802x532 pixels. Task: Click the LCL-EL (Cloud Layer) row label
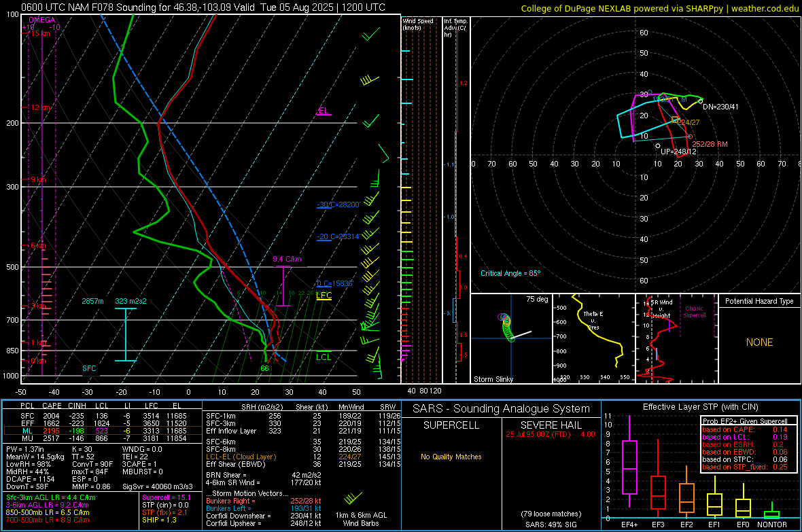click(241, 457)
